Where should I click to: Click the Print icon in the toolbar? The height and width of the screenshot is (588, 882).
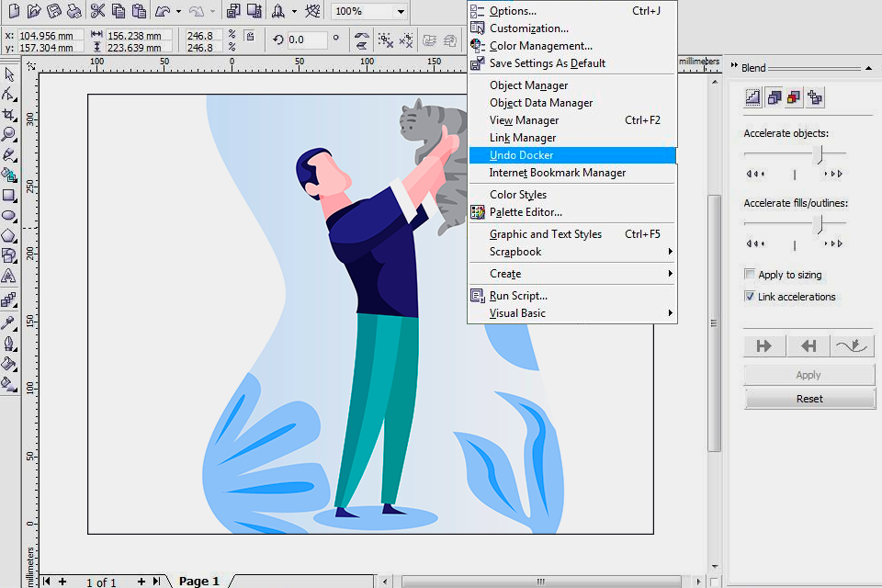tap(75, 12)
